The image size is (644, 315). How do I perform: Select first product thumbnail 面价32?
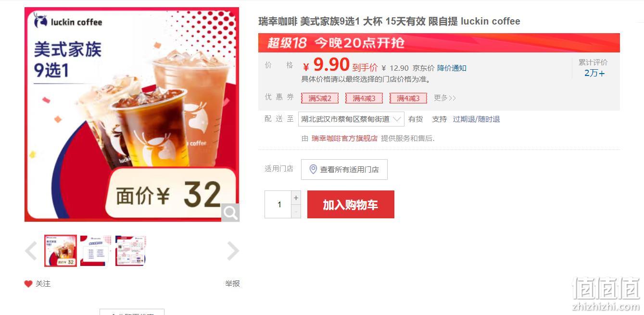[x=61, y=251]
